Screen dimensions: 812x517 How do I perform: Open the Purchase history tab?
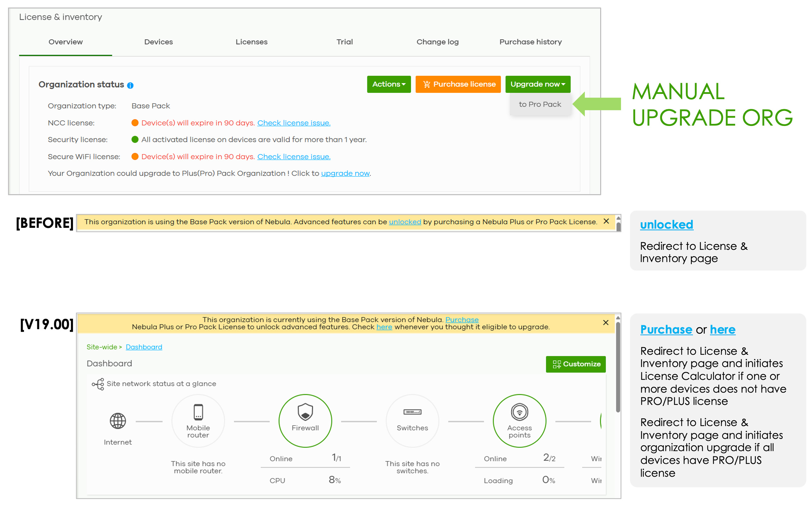530,42
